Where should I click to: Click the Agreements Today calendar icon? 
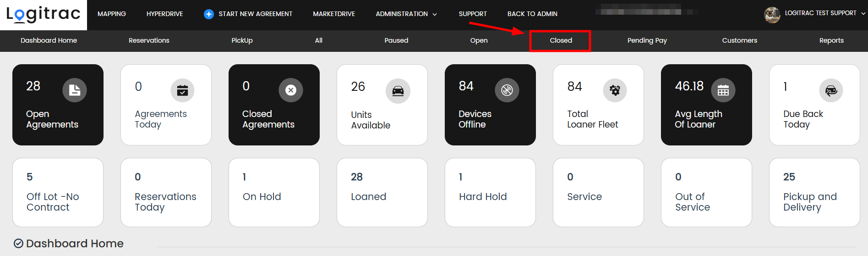182,90
